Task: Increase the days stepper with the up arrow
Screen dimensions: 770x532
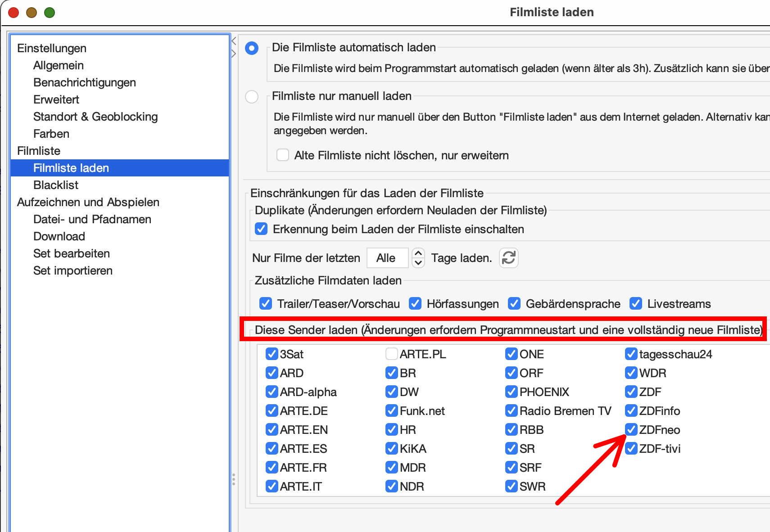Action: coord(418,253)
